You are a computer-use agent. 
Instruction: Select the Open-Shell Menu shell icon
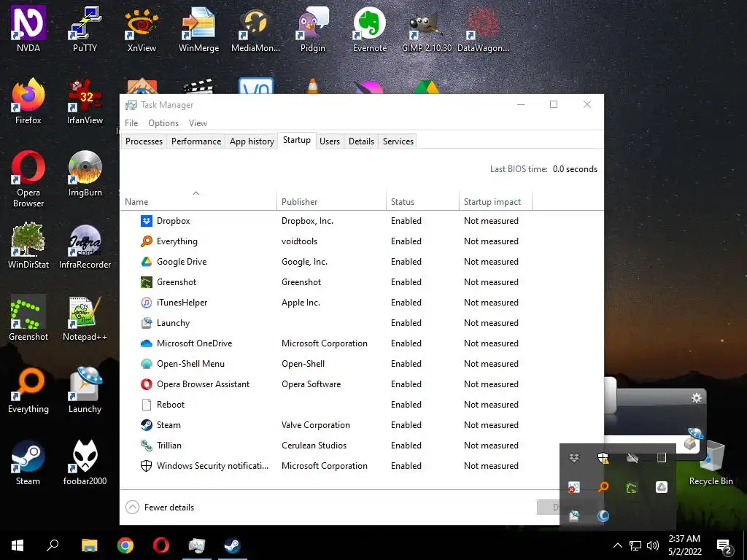[x=146, y=364]
